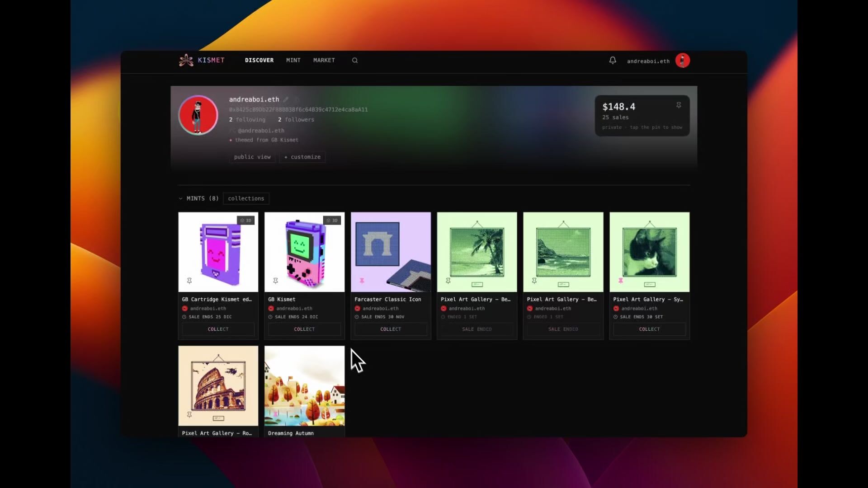This screenshot has width=868, height=488.
Task: Click the Kismet flower logo
Action: point(186,60)
